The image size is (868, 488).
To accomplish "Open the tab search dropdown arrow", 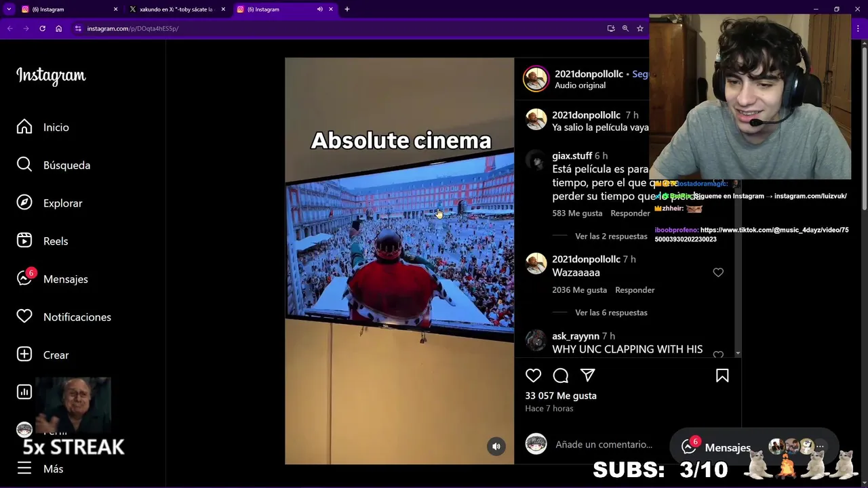I will 9,9.
